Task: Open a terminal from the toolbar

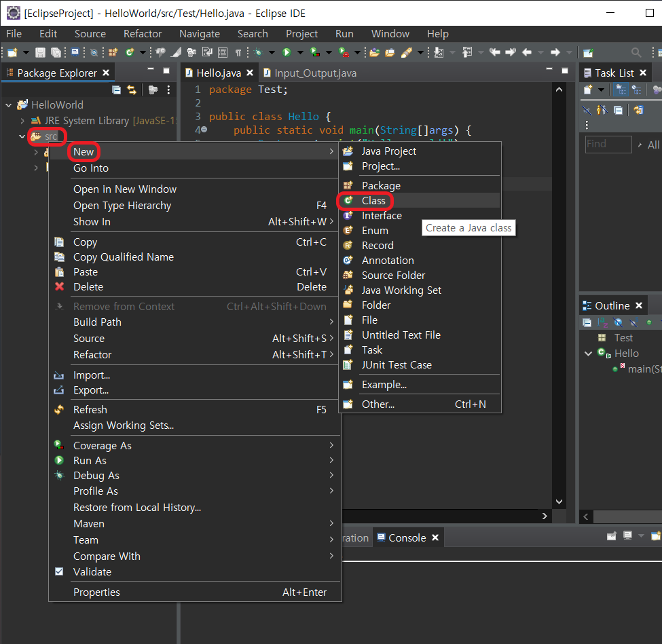Action: 75,52
